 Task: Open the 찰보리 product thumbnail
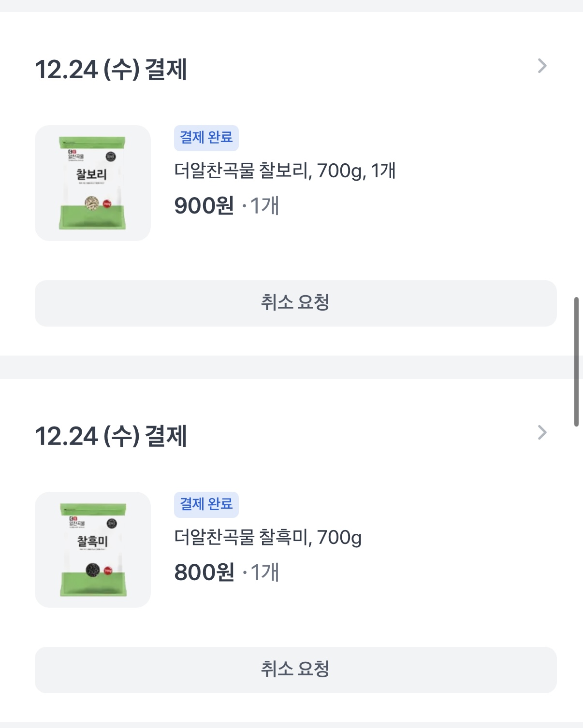(x=93, y=183)
